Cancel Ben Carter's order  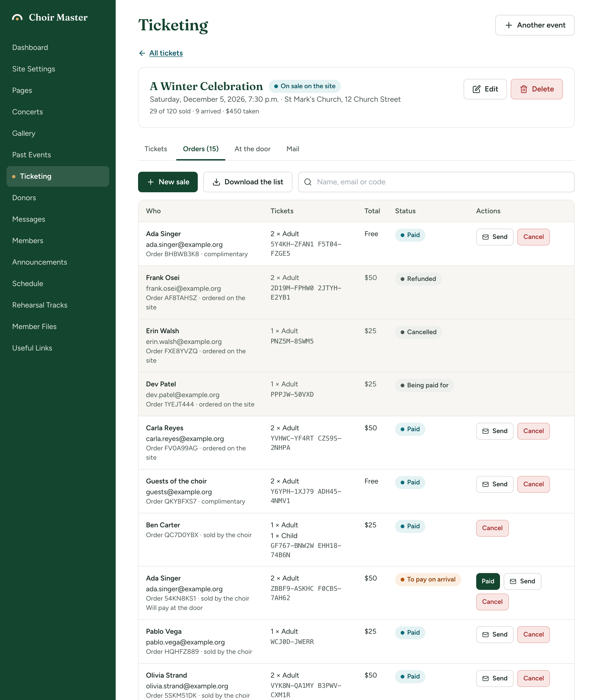point(492,528)
